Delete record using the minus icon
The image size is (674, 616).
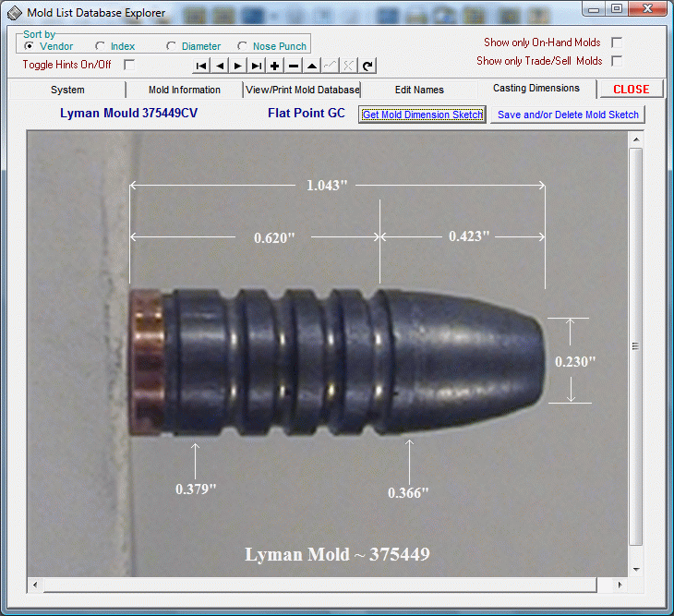294,66
